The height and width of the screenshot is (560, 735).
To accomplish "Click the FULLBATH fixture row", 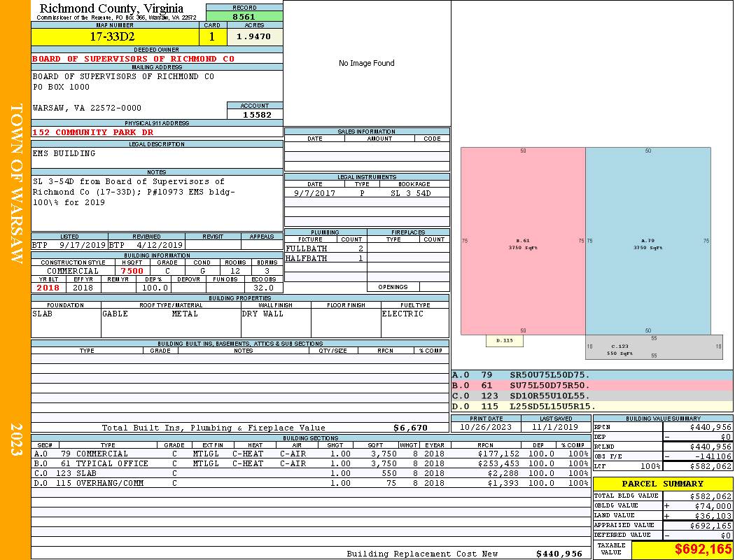I will pos(325,248).
